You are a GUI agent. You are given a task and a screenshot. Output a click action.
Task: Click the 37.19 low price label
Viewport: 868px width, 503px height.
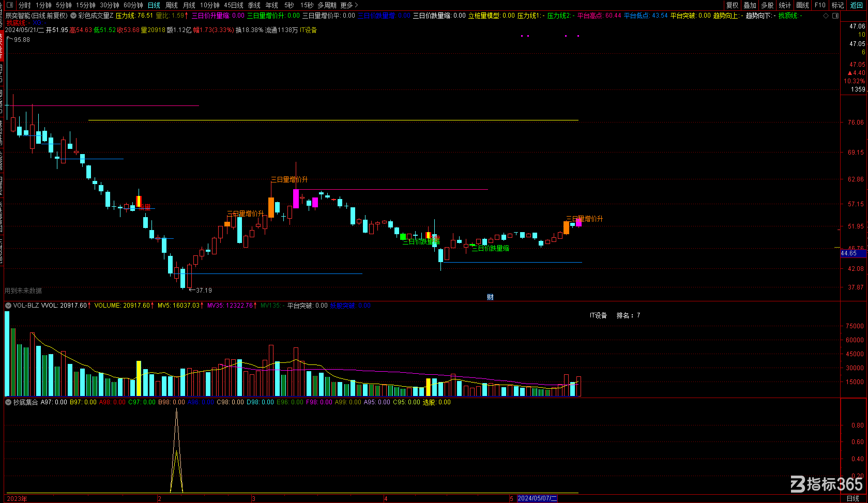pos(204,291)
